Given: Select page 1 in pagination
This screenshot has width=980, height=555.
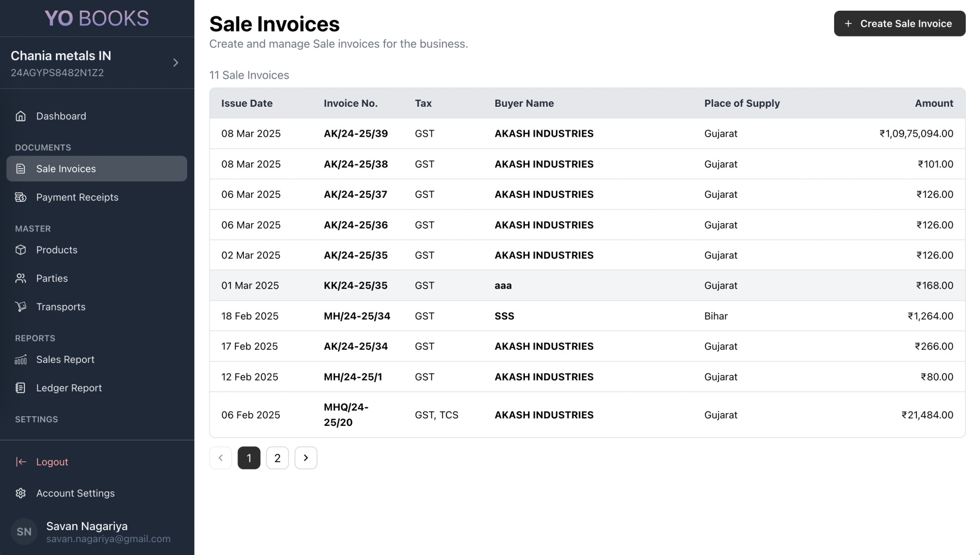Looking at the screenshot, I should (249, 458).
